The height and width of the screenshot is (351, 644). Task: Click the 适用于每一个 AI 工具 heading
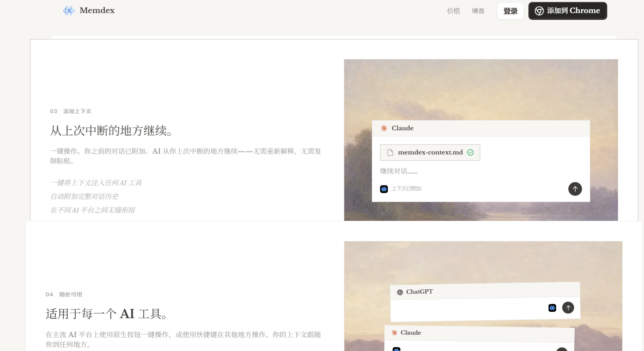pos(106,314)
